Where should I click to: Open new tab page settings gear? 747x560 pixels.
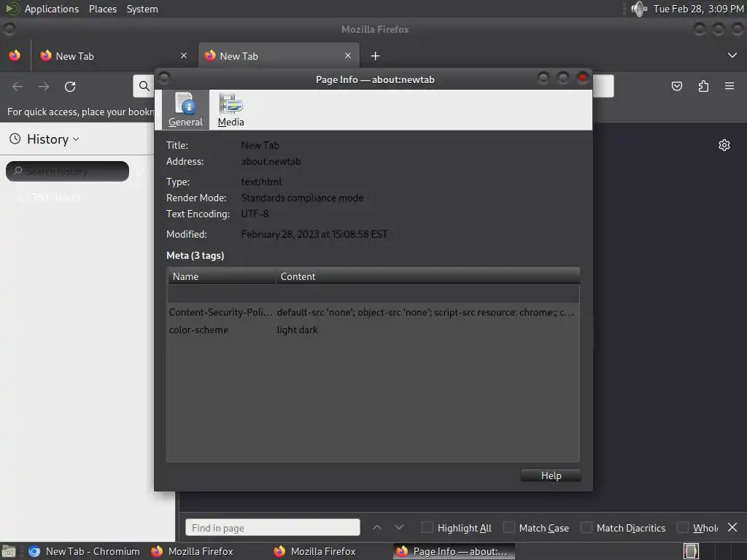[724, 145]
